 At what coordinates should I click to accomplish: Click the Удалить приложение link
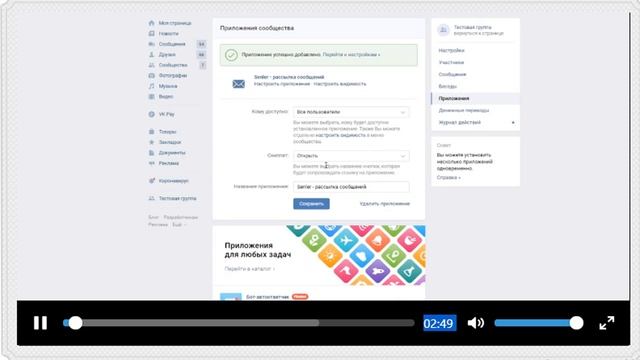tap(384, 204)
